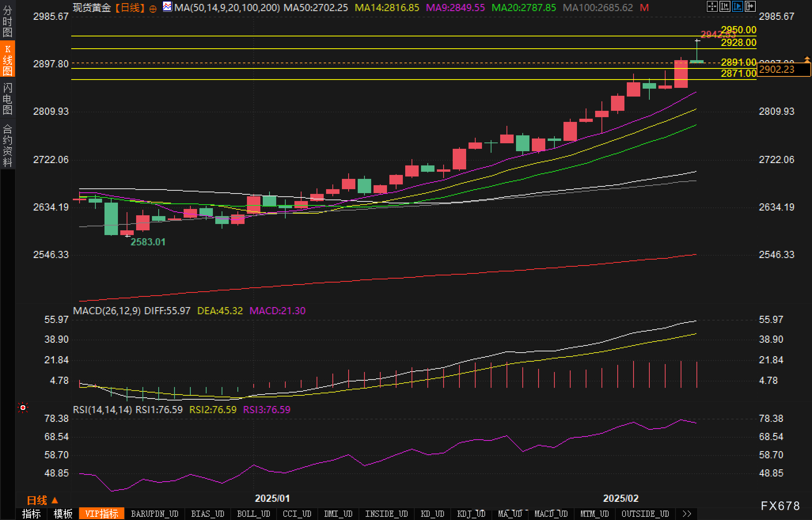Switch to 分时图 view in sidebar
This screenshot has height=520, width=812.
coord(8,21)
